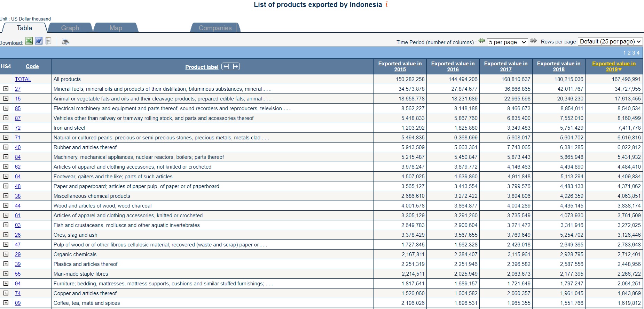Download table as Word document
The image size is (644, 309).
39,41
